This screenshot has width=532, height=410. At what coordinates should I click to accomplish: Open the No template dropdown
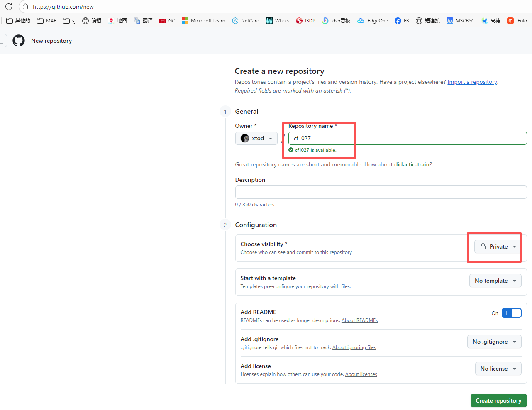[x=495, y=281]
